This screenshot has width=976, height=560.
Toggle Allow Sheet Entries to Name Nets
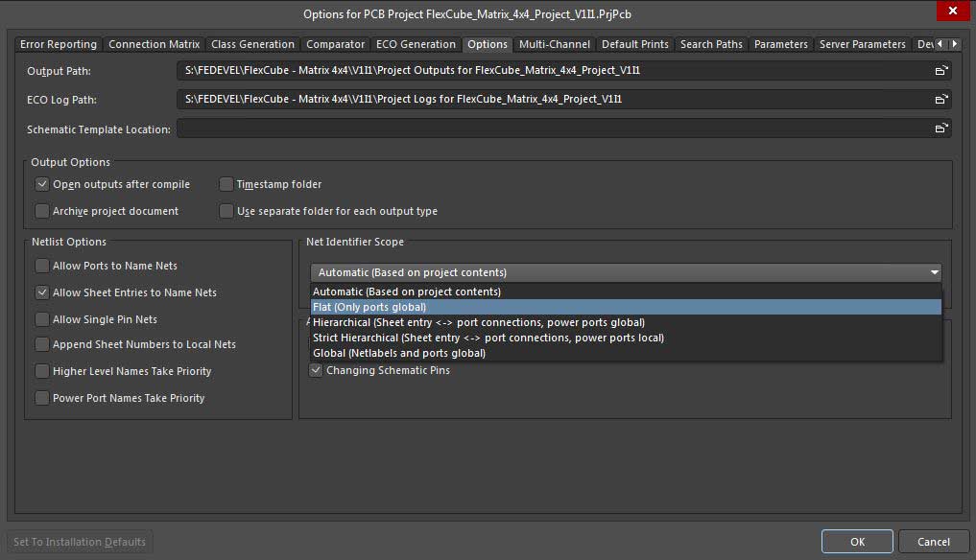click(42, 292)
